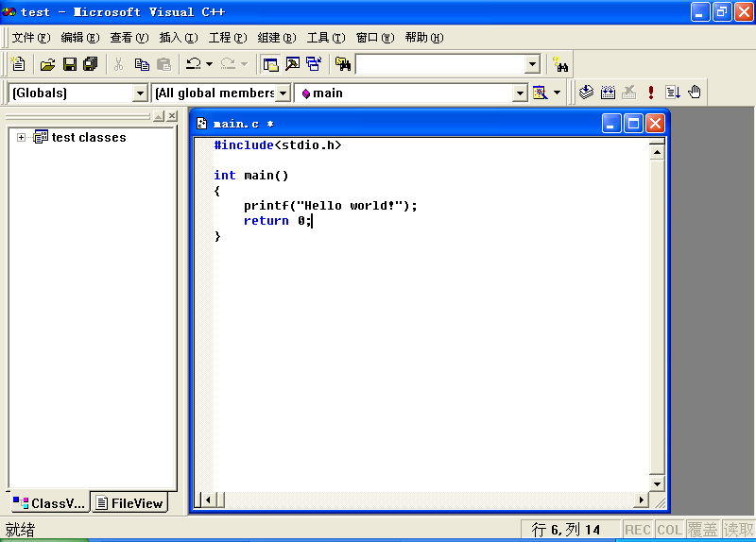Create a new text file icon
The height and width of the screenshot is (542, 756).
(18, 64)
